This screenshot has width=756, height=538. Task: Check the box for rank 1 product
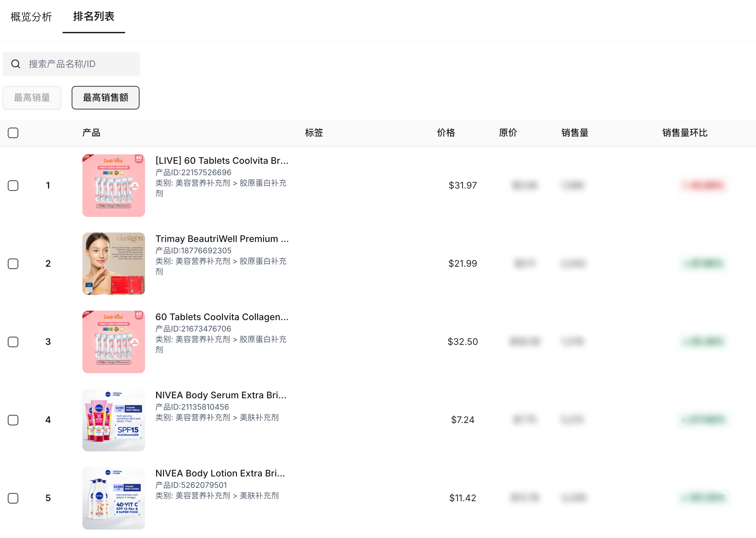pyautogui.click(x=13, y=186)
